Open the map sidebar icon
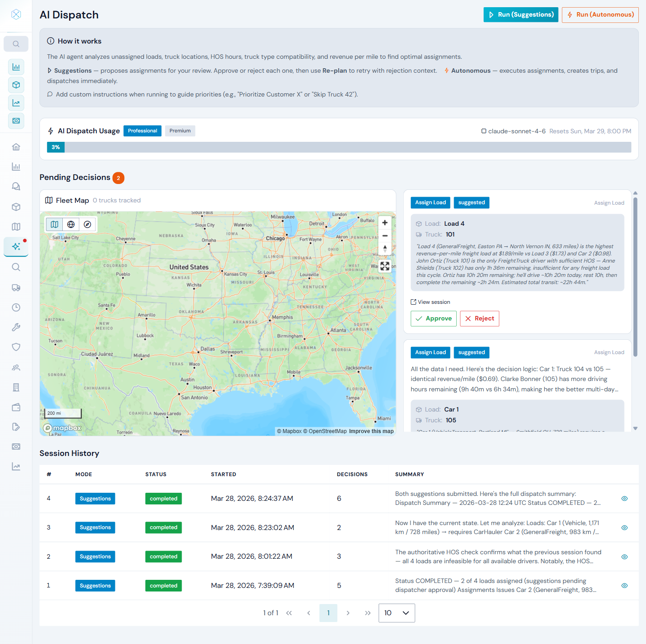The width and height of the screenshot is (646, 644). pyautogui.click(x=16, y=227)
